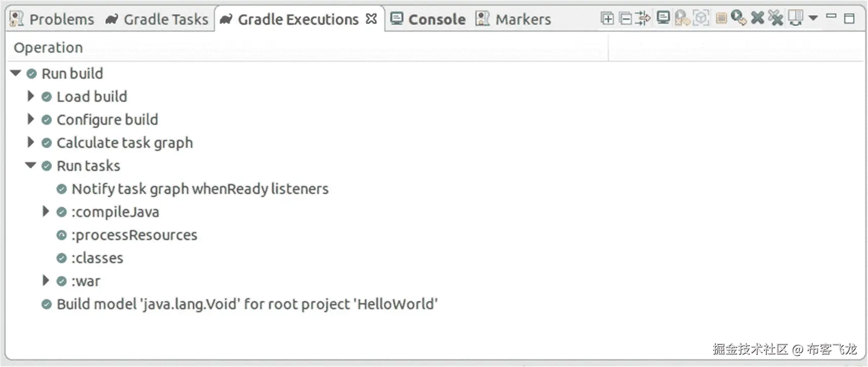Viewport: 868px width, 367px height.
Task: Collapse the Run tasks node
Action: coord(31,166)
